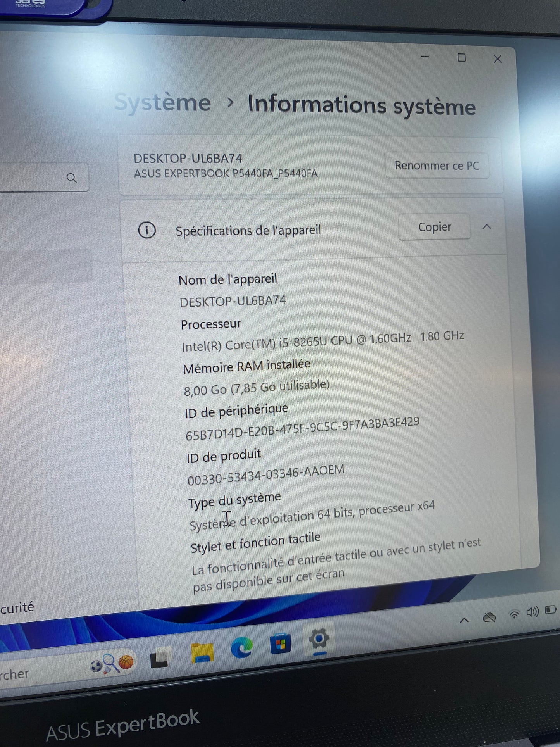560x747 pixels.
Task: Show hidden icons with the tray chevron
Action: [x=464, y=620]
